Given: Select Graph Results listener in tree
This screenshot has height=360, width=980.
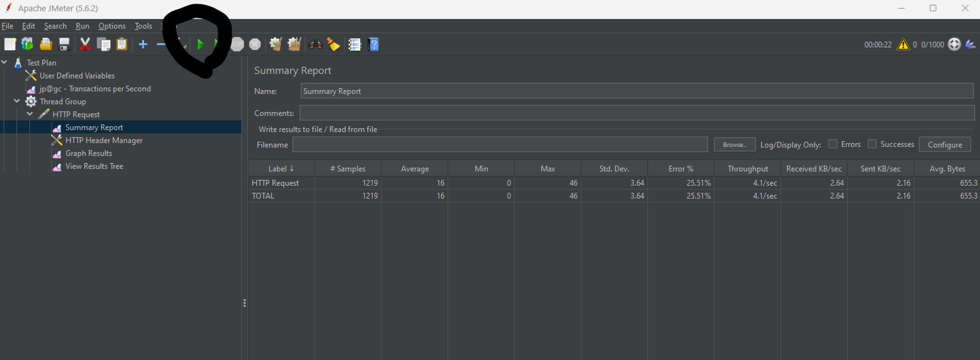Looking at the screenshot, I should [89, 153].
